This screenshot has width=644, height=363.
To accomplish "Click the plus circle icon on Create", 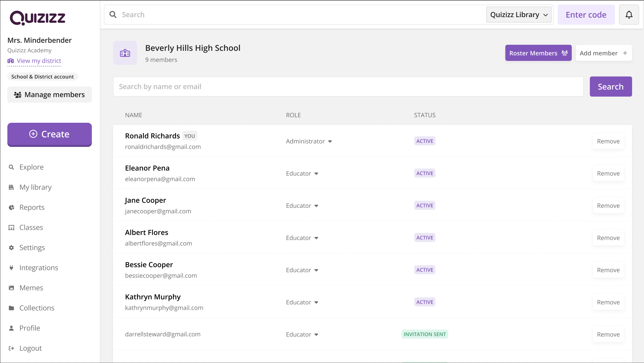I will pyautogui.click(x=33, y=134).
